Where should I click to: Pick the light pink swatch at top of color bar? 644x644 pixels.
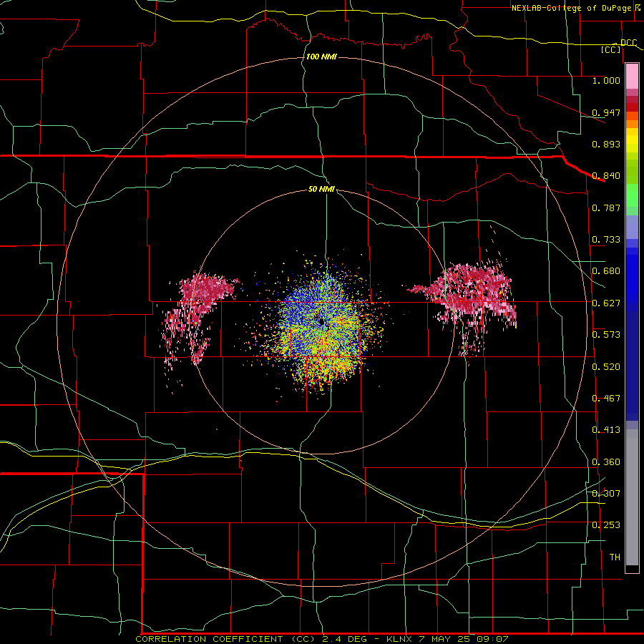[632, 76]
